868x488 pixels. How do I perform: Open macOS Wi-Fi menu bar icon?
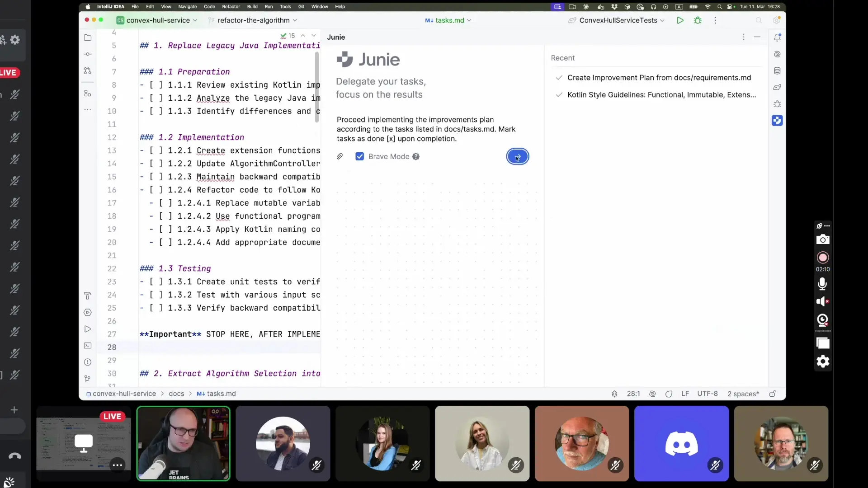[x=708, y=7]
